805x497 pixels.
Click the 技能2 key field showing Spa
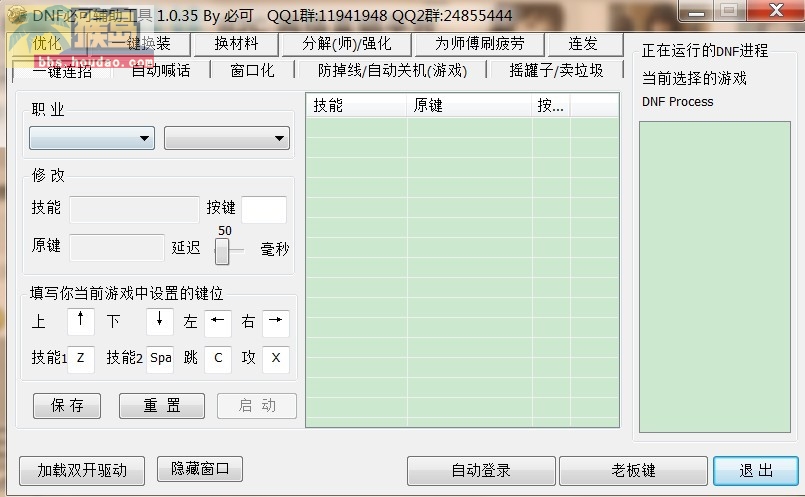pyautogui.click(x=160, y=358)
